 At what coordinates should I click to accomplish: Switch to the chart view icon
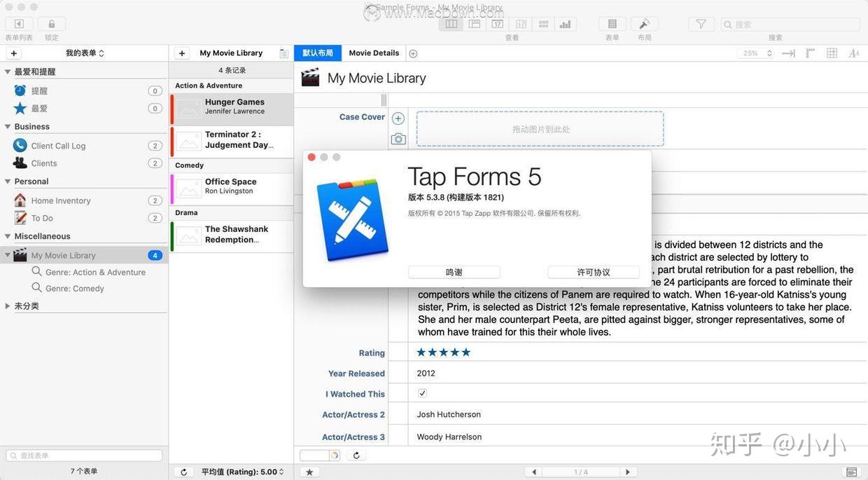click(x=565, y=23)
